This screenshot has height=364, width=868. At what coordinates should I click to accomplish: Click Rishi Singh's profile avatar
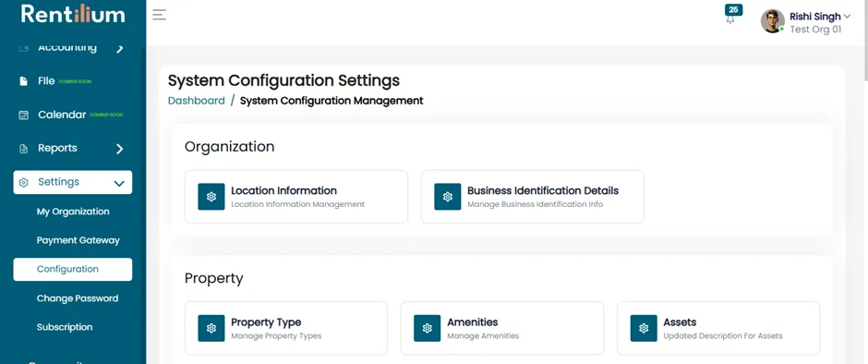coord(772,21)
